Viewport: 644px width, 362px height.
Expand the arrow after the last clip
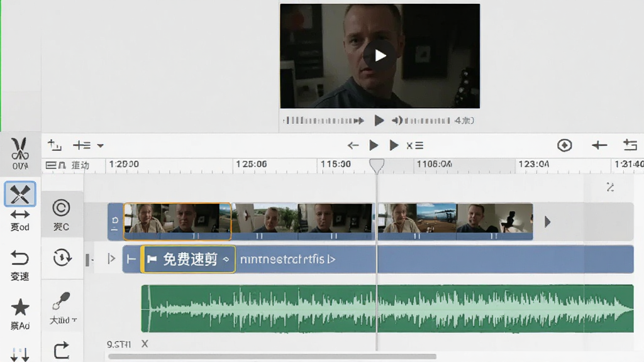coord(547,222)
